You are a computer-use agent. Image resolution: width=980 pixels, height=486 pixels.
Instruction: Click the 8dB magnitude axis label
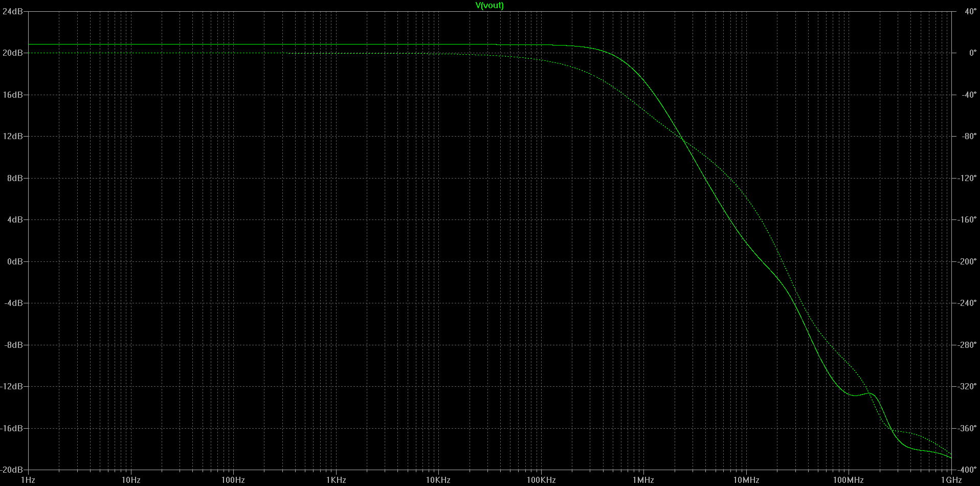pos(14,178)
